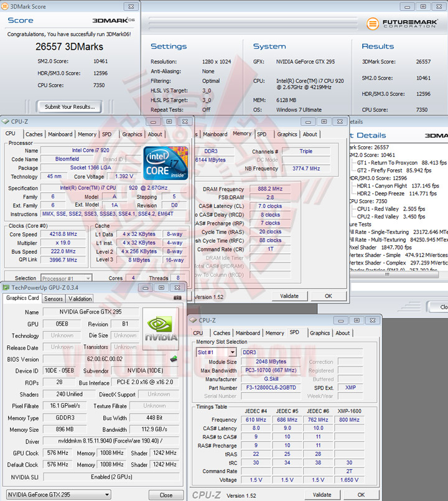The image size is (448, 501).
Task: Click the GPU-Z Name field NVIDIA GeForce GTX 295
Action: coord(91,312)
